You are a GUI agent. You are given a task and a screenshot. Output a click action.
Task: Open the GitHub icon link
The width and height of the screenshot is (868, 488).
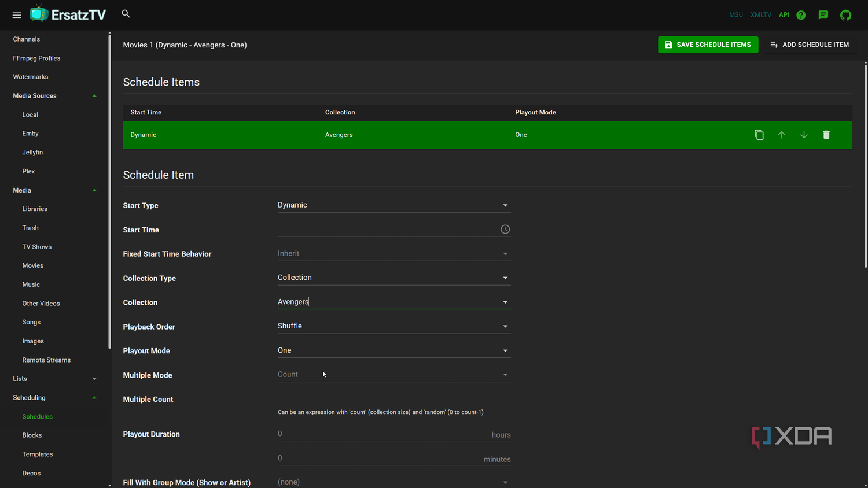[x=846, y=15]
